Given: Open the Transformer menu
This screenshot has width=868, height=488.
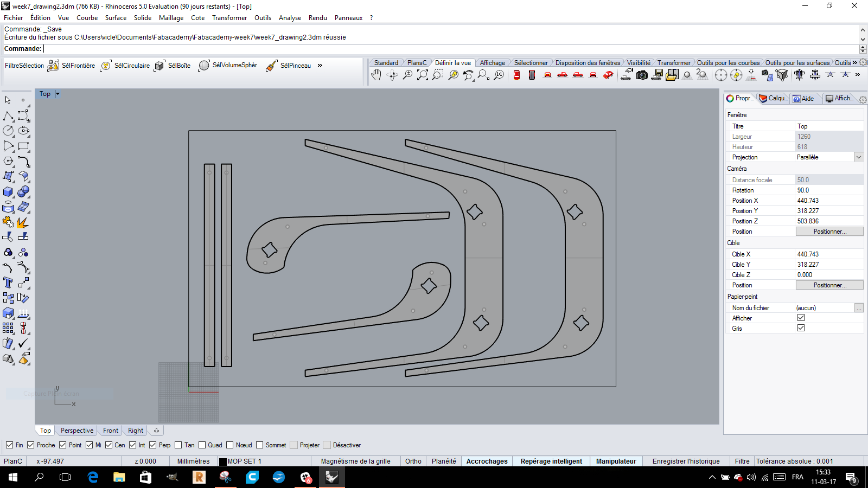Looking at the screenshot, I should (x=229, y=18).
